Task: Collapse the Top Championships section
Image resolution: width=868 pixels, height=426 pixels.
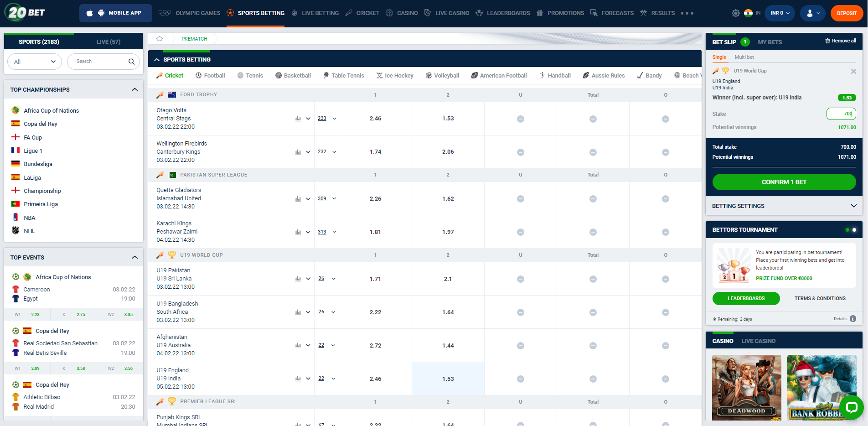Action: tap(135, 89)
